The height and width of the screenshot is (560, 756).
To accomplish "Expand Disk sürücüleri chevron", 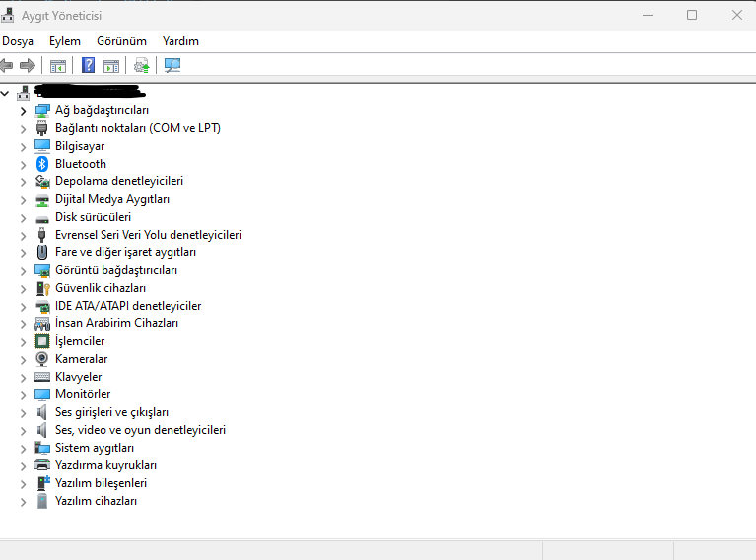I will (x=23, y=218).
